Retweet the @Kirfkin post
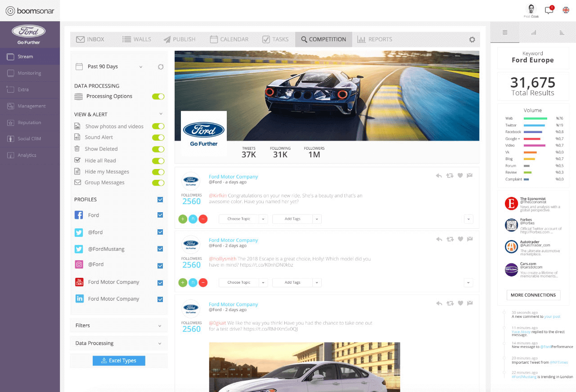This screenshot has width=576, height=392. [x=450, y=176]
